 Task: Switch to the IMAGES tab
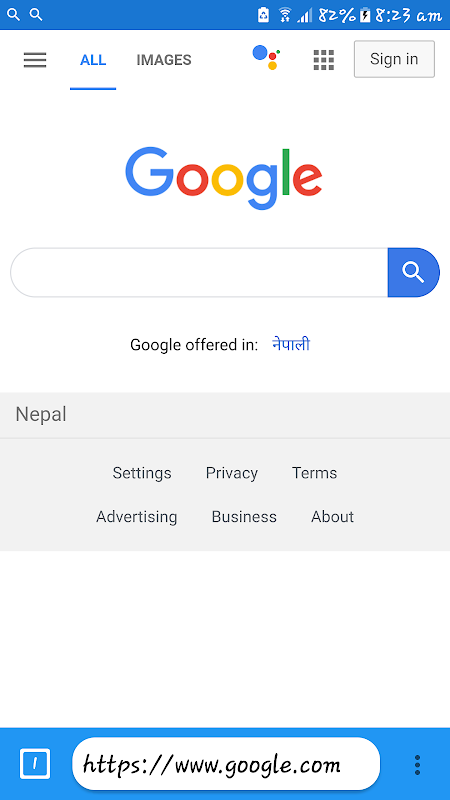164,60
